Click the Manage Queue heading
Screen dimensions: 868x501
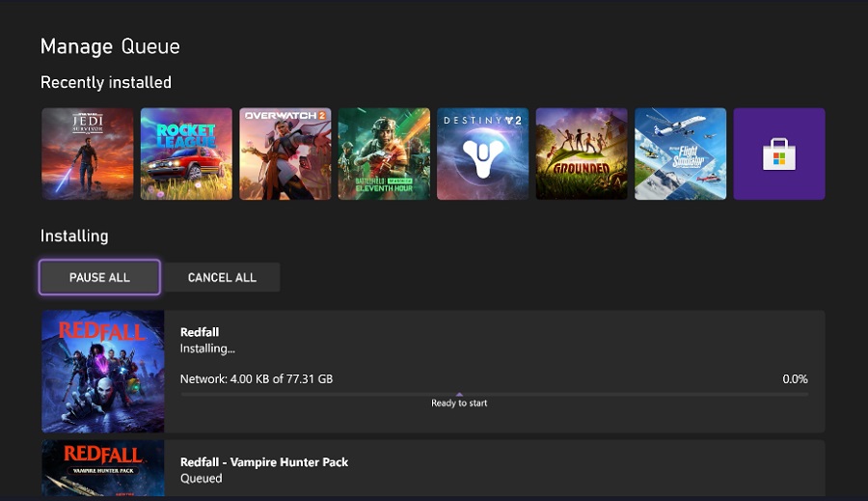coord(110,46)
